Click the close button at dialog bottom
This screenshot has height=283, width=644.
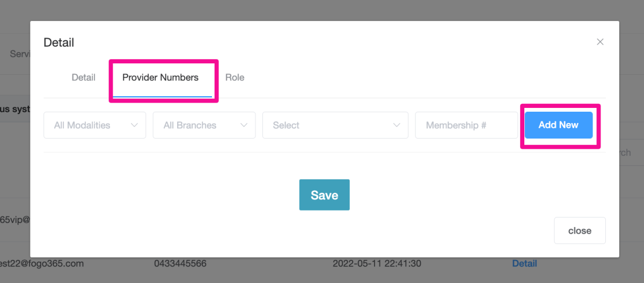(x=580, y=230)
